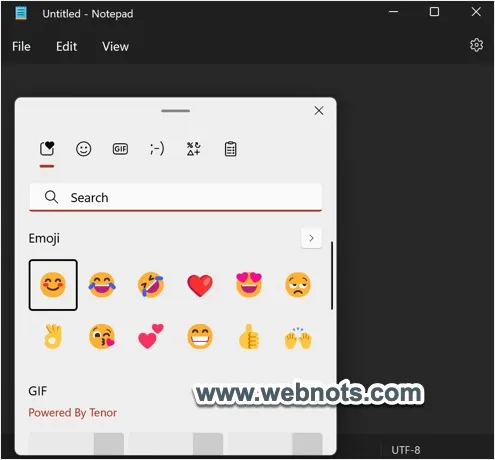This screenshot has height=460, width=495.
Task: Open Clipboard history tab
Action: 230,149
